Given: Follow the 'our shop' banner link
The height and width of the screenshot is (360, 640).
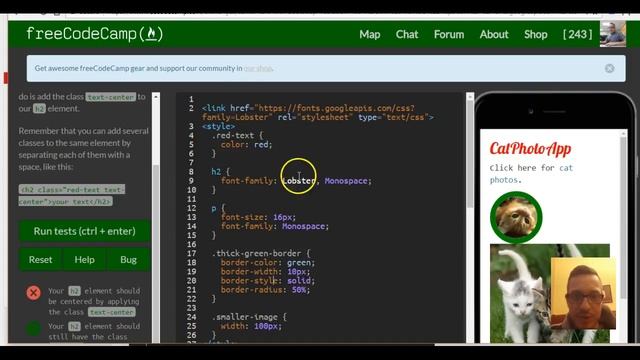Looking at the screenshot, I should pos(258,68).
